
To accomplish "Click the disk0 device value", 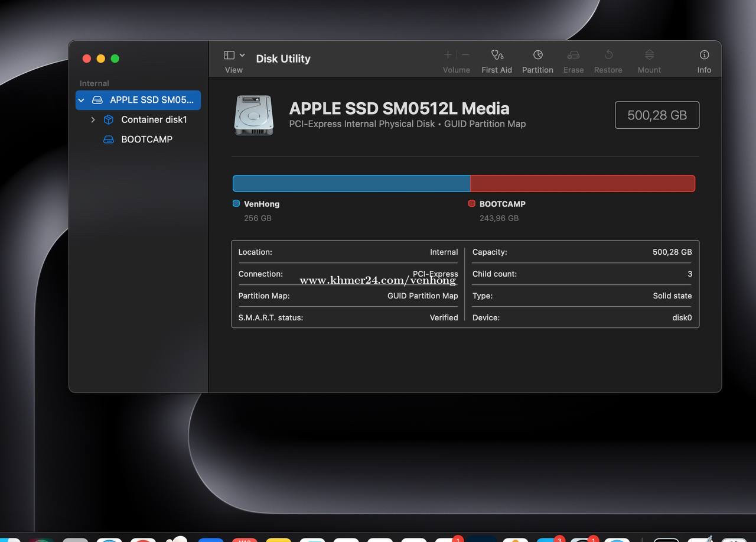I will pos(682,317).
